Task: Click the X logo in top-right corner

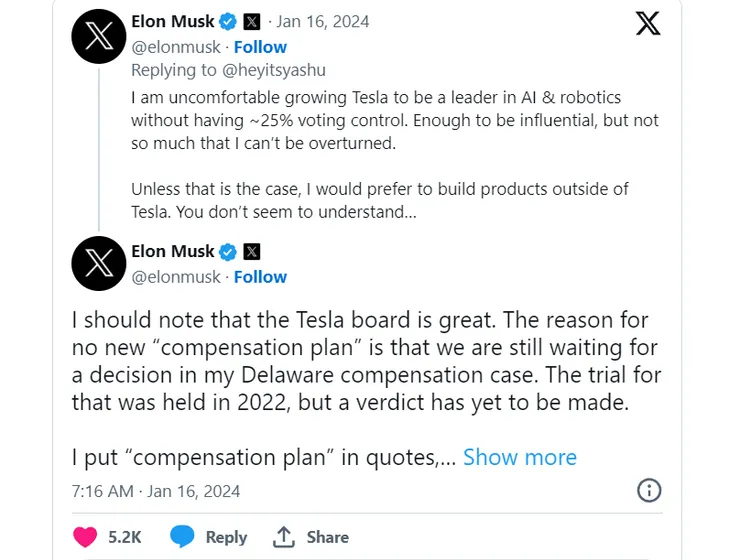Action: pos(648,23)
